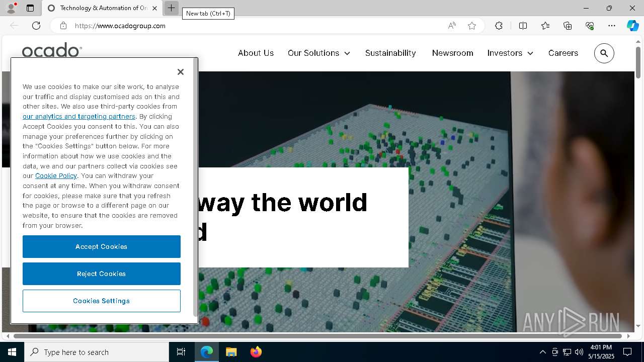Open Settings and more menu
Screen dimensions: 644x362
click(612, 26)
